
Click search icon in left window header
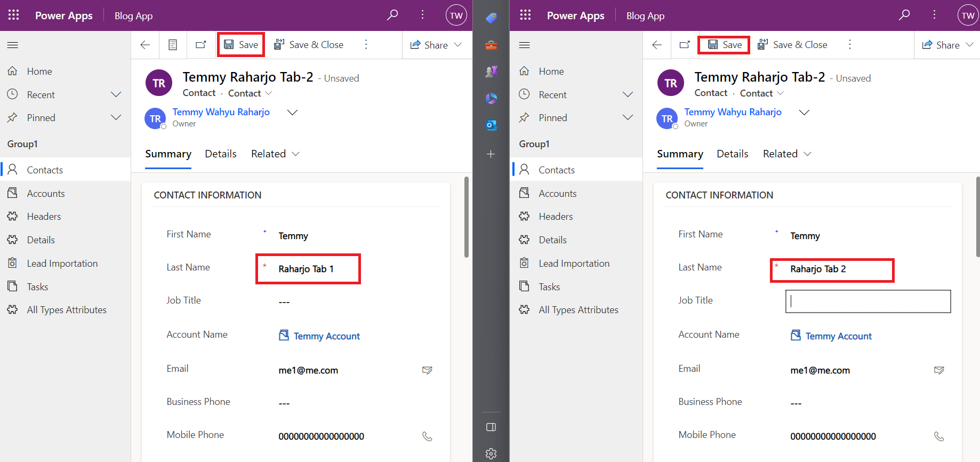tap(392, 15)
